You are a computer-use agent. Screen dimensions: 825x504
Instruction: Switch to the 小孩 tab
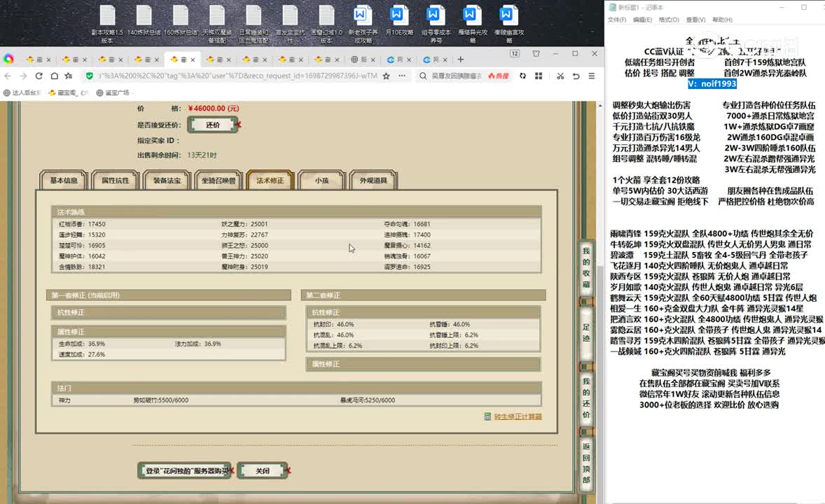tap(321, 180)
